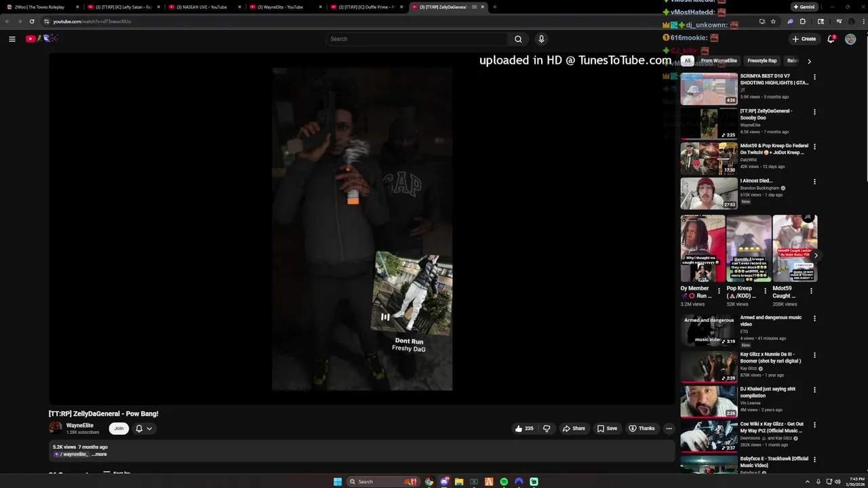Open YouTube notifications bell
868x488 pixels.
coord(831,39)
